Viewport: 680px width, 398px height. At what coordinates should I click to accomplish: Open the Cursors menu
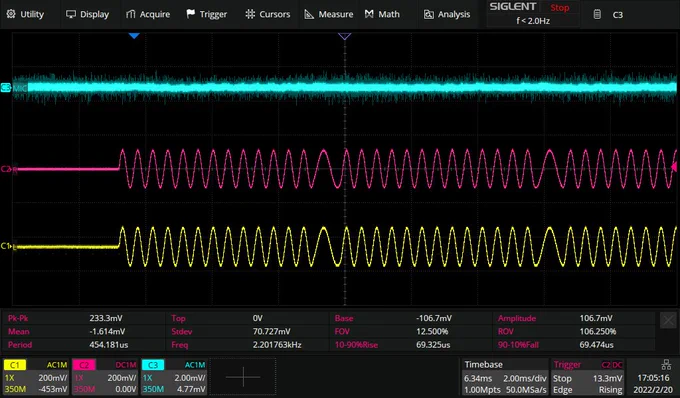(268, 14)
